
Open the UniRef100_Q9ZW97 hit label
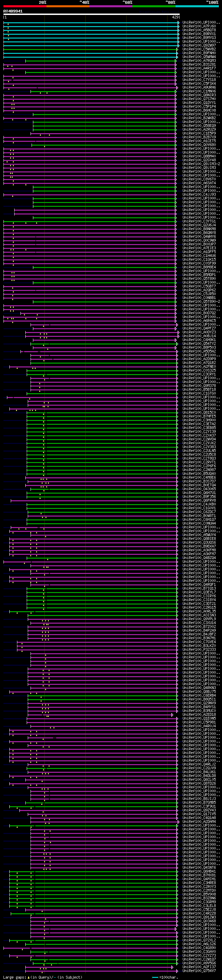tap(199, 45)
